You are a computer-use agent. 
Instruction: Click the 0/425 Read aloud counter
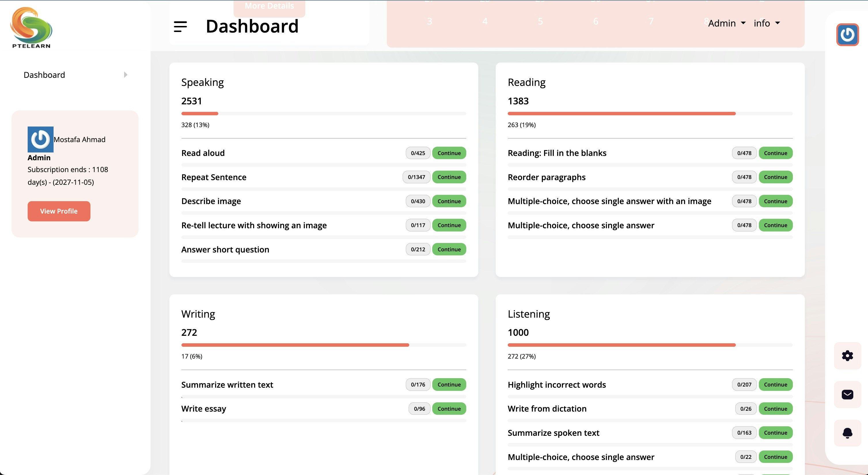click(x=418, y=153)
